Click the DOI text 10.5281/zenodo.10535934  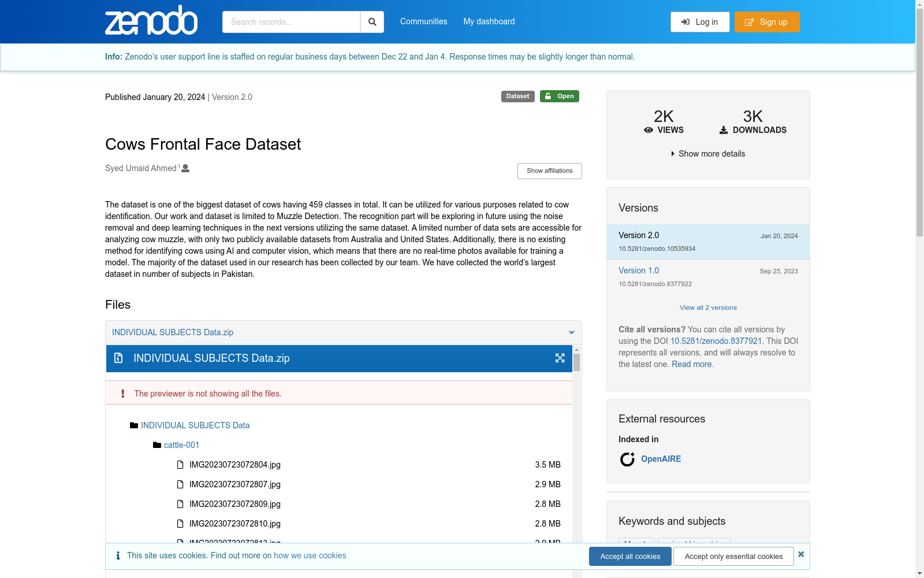click(657, 249)
